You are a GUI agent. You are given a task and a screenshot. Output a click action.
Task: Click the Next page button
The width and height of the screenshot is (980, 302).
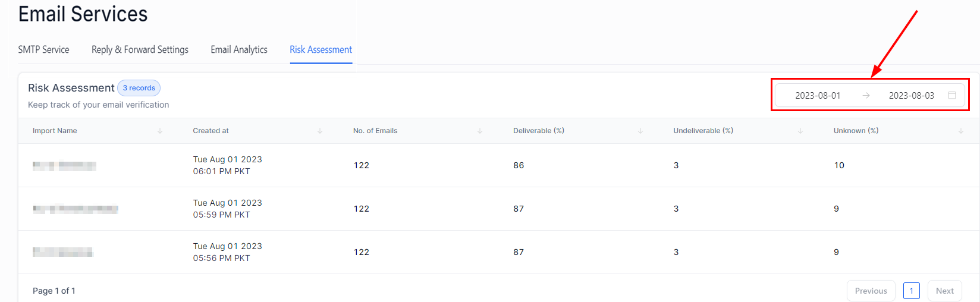(x=944, y=291)
